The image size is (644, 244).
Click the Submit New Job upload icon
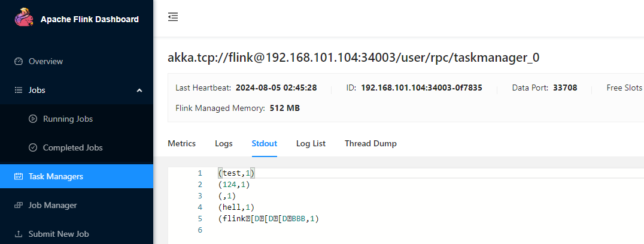(x=18, y=234)
